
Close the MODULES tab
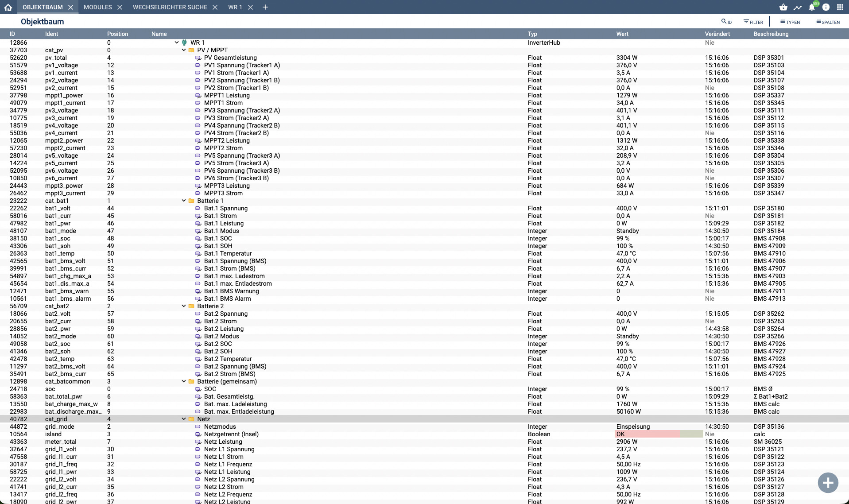tap(120, 8)
